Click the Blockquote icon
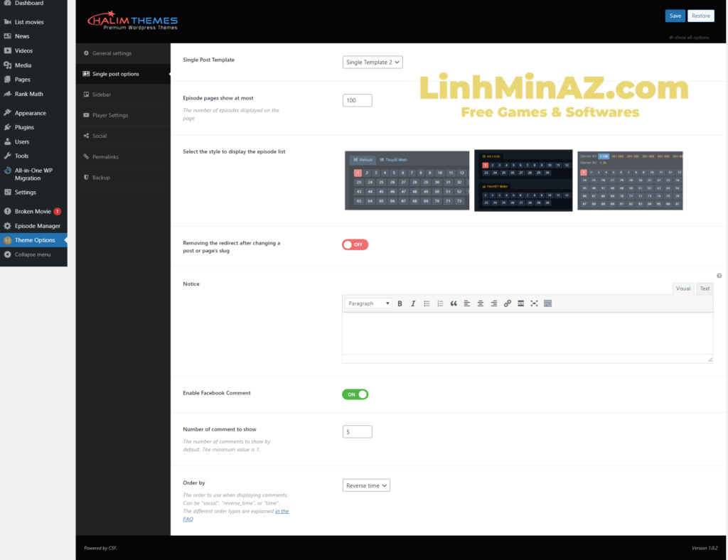Image resolution: width=728 pixels, height=560 pixels. (454, 303)
